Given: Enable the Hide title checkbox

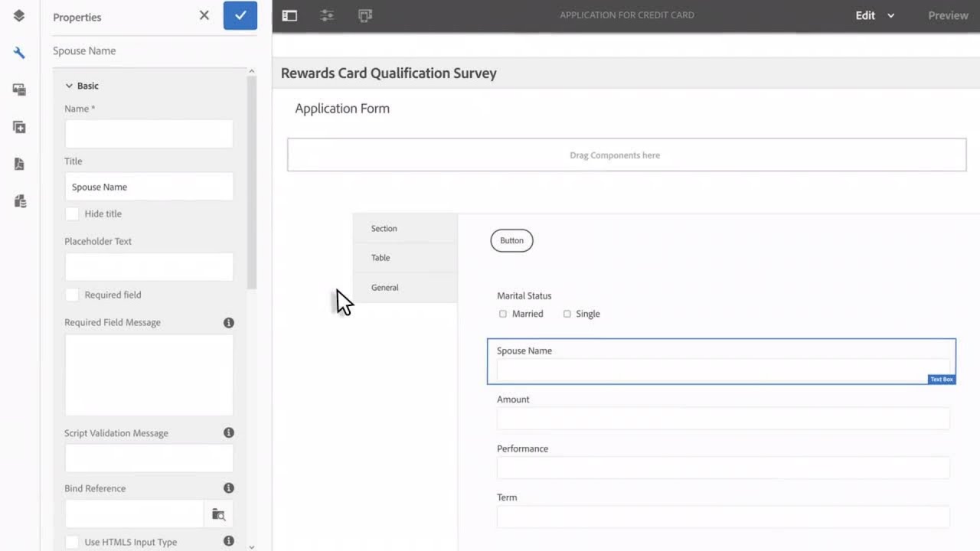Looking at the screenshot, I should coord(72,214).
